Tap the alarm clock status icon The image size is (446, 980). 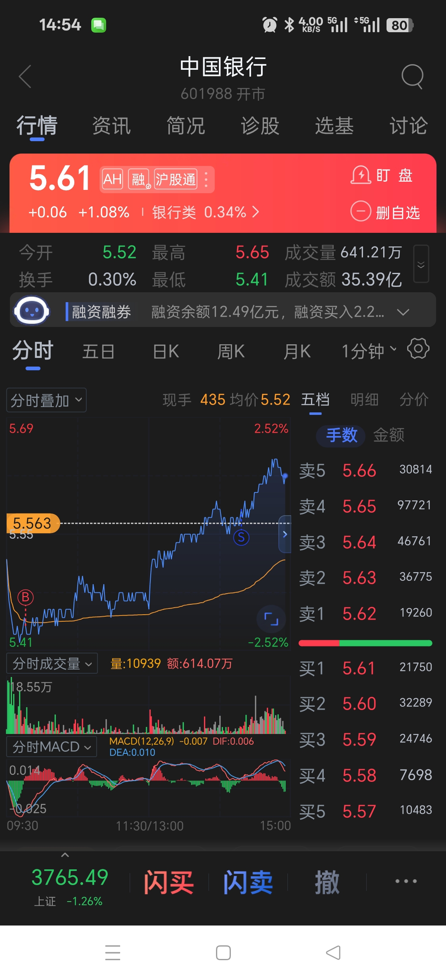tap(270, 25)
